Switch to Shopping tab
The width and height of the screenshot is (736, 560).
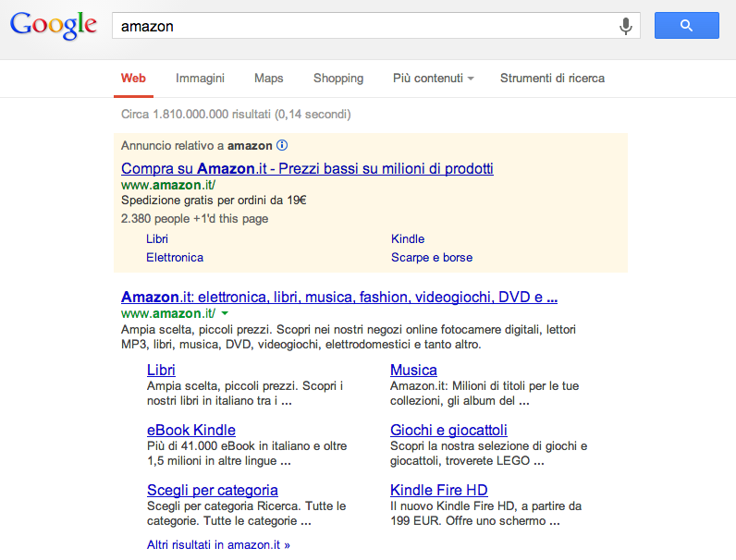click(x=338, y=78)
